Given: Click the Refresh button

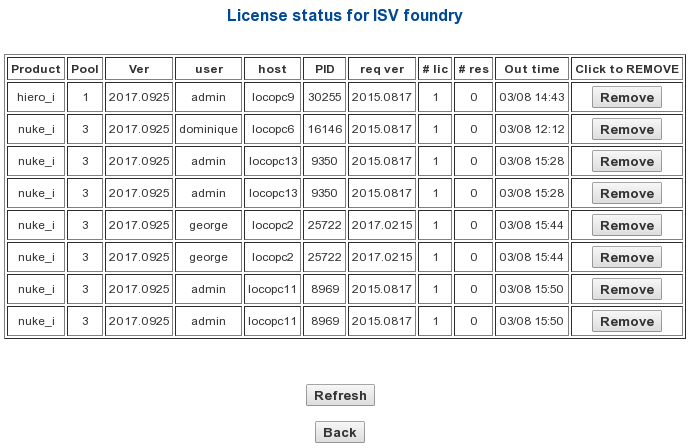Looking at the screenshot, I should pyautogui.click(x=340, y=395).
